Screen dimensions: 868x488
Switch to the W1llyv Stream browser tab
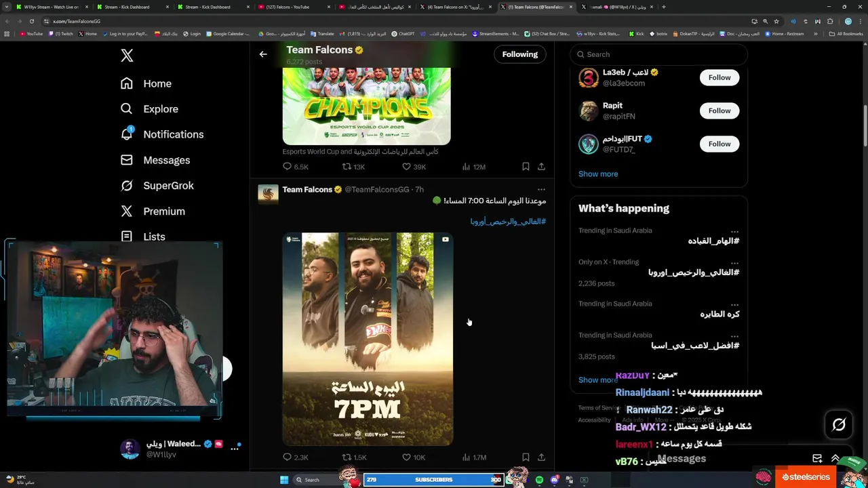tap(51, 7)
